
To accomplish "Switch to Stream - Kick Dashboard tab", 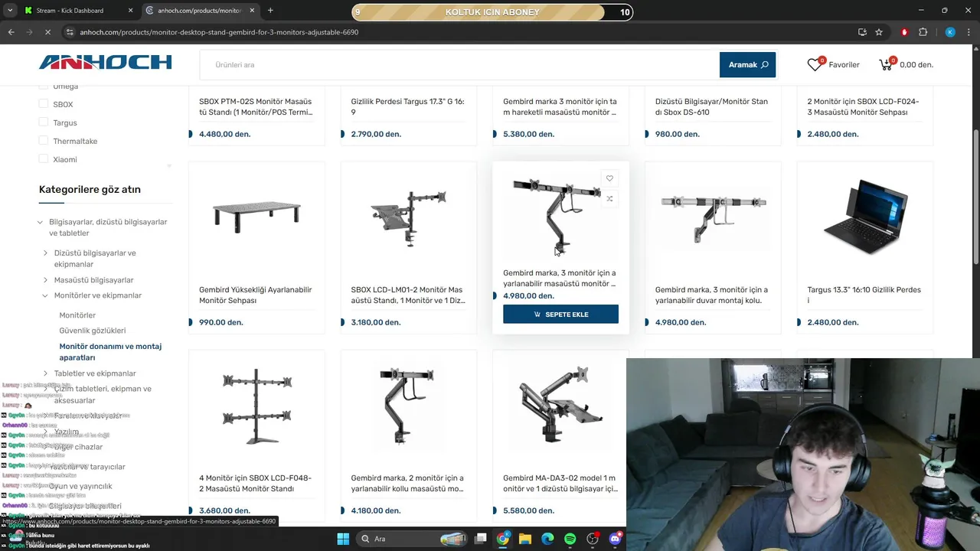I will (78, 11).
